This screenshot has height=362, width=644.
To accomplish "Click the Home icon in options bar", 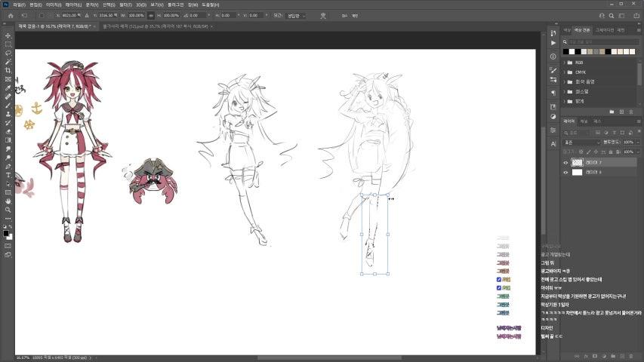I will click(x=11, y=15).
